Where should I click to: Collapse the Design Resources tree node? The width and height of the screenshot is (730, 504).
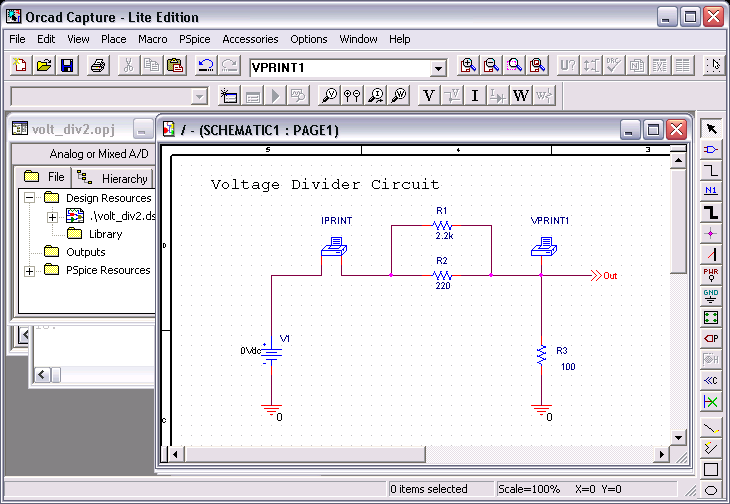(29, 198)
